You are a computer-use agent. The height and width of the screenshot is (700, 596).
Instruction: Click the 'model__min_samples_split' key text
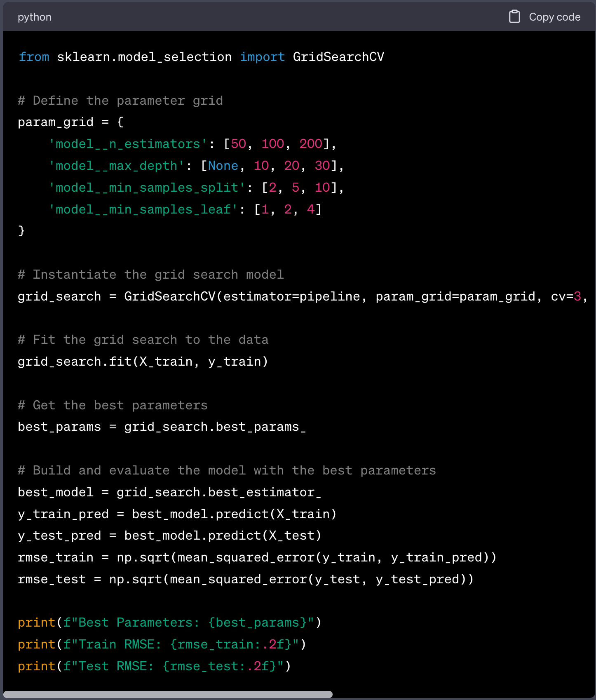click(147, 188)
